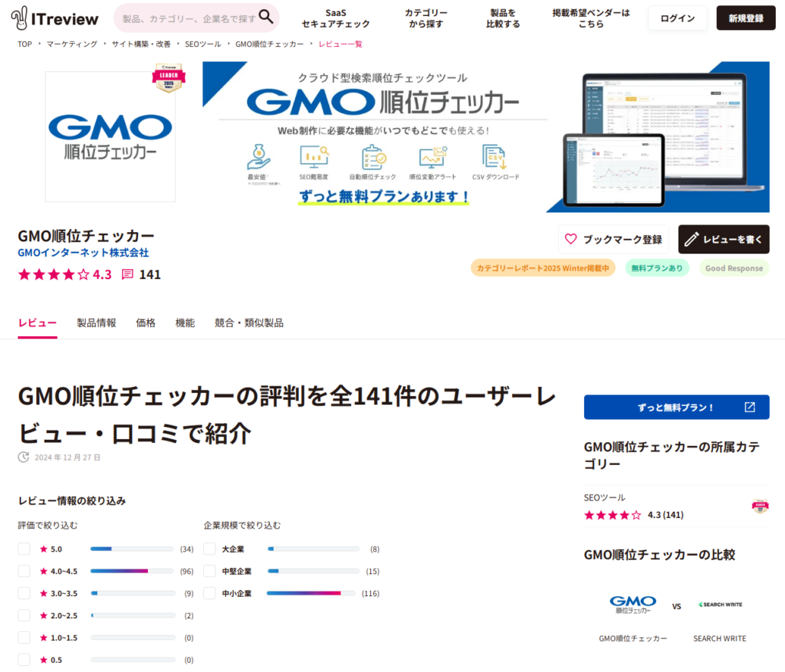Click the GMO順位チェッカー hero banner image
Image resolution: width=785 pixels, height=672 pixels.
[x=486, y=136]
